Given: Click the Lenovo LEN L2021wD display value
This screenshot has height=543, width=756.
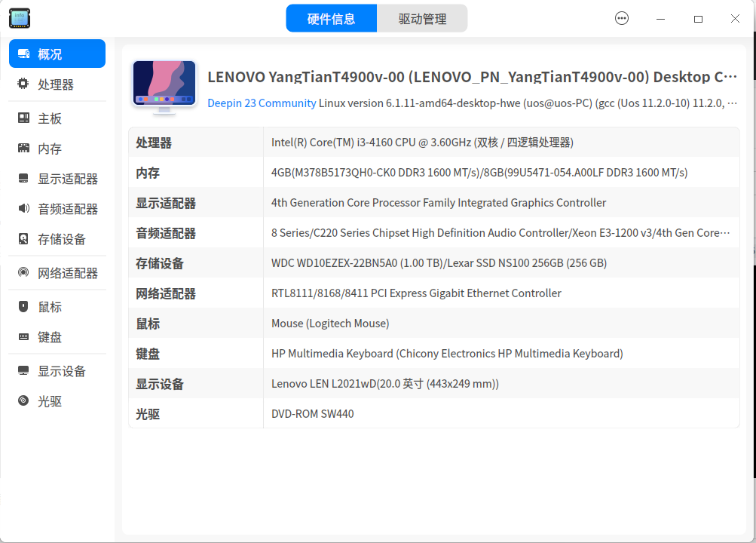Looking at the screenshot, I should tap(384, 384).
